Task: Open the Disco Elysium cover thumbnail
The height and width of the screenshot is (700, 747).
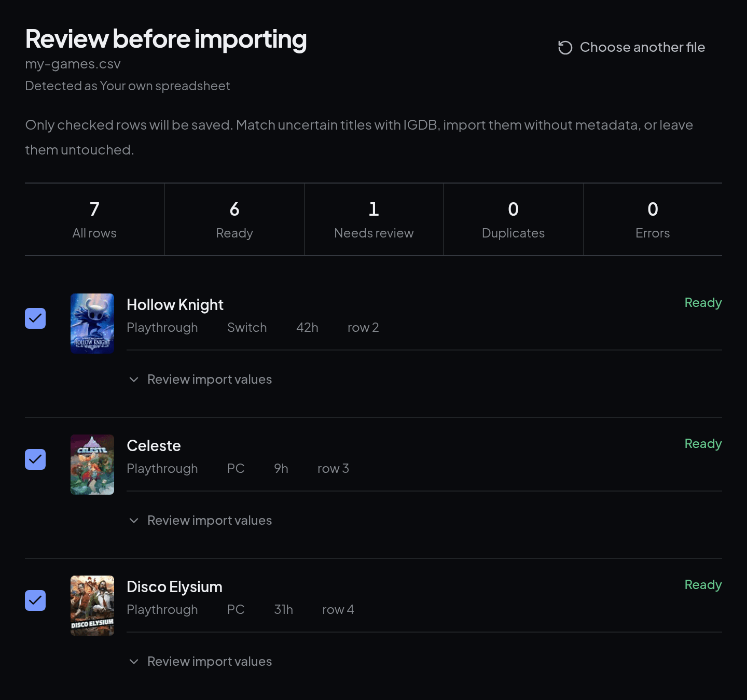Action: [92, 606]
